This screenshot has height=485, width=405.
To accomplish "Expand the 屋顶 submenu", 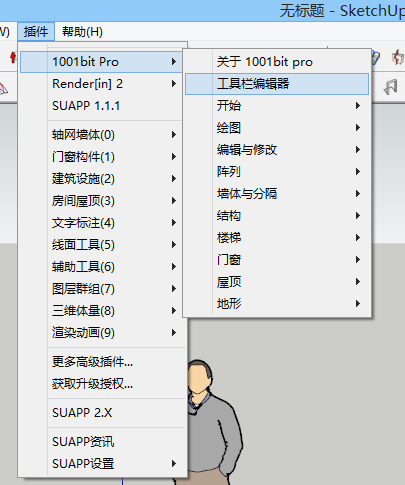I will coord(277,282).
